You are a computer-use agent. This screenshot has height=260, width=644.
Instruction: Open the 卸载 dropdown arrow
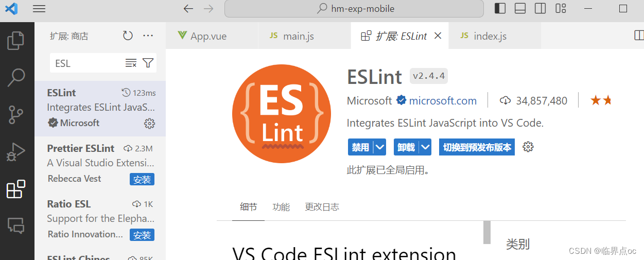(425, 147)
